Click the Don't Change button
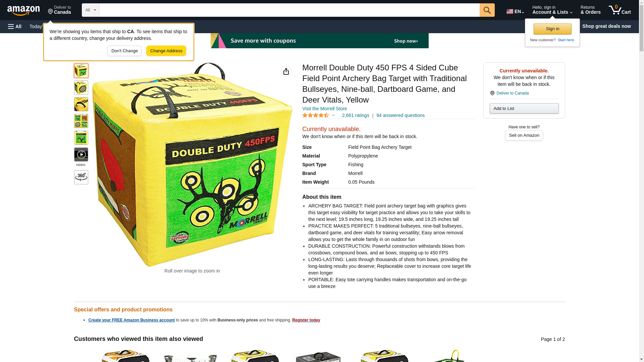 point(124,51)
